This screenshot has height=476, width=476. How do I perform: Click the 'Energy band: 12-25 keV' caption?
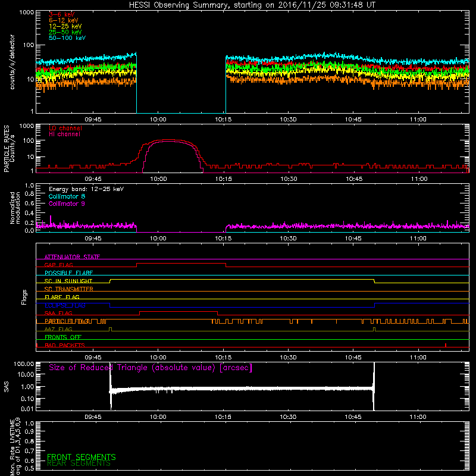86,189
